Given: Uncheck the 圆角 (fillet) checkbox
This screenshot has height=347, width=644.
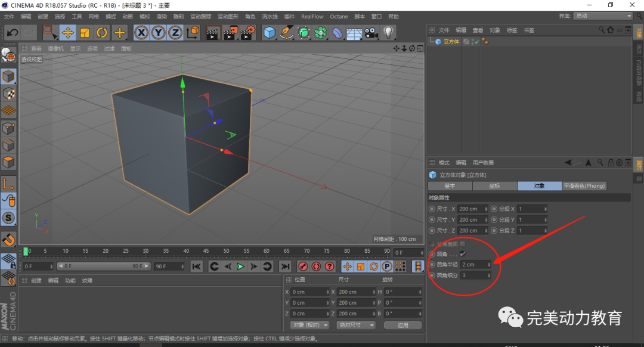Looking at the screenshot, I should pos(463,254).
